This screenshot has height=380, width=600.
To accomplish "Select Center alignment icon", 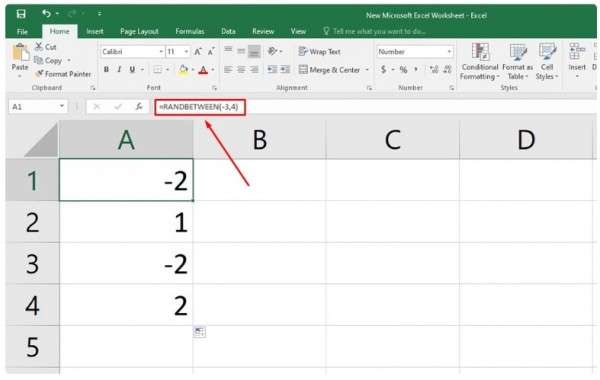I will click(x=241, y=69).
